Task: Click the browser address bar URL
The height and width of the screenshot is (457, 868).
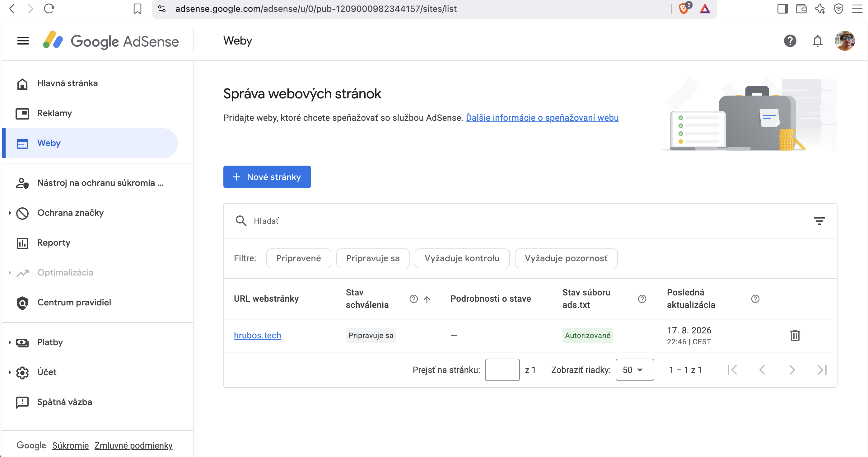Action: click(x=316, y=9)
